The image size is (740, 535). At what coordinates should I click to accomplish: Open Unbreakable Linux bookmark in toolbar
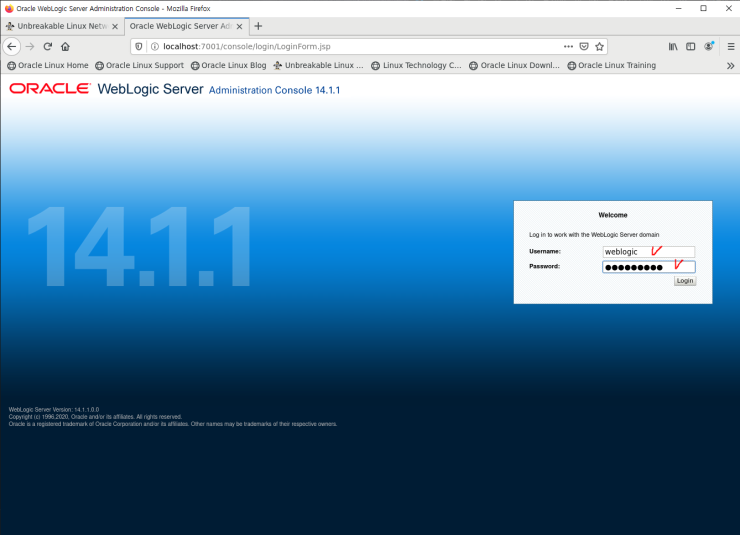(318, 66)
